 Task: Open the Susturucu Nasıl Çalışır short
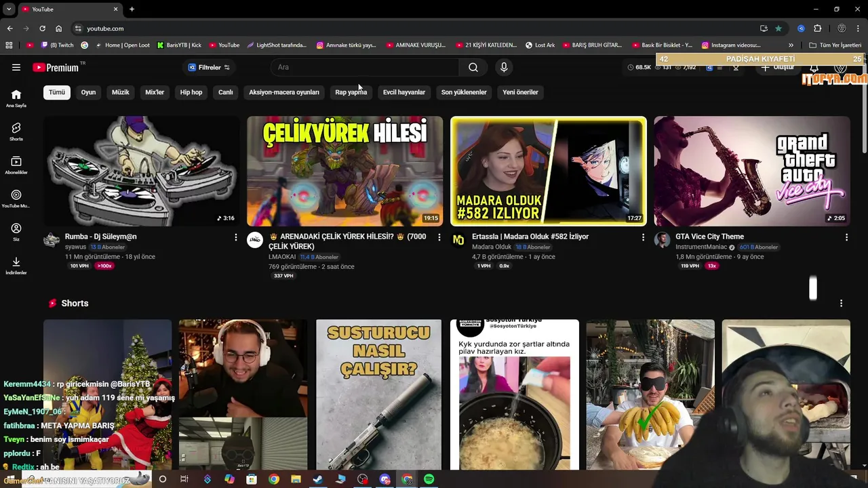[378, 394]
